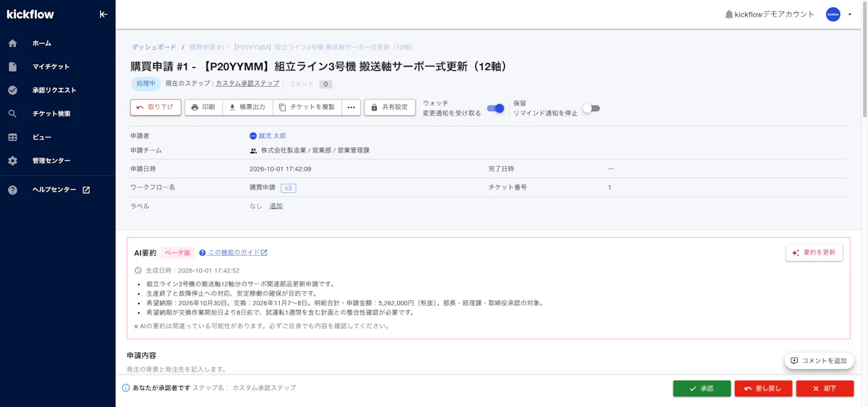Open the user avatar account menu
This screenshot has height=407, width=868.
click(839, 14)
